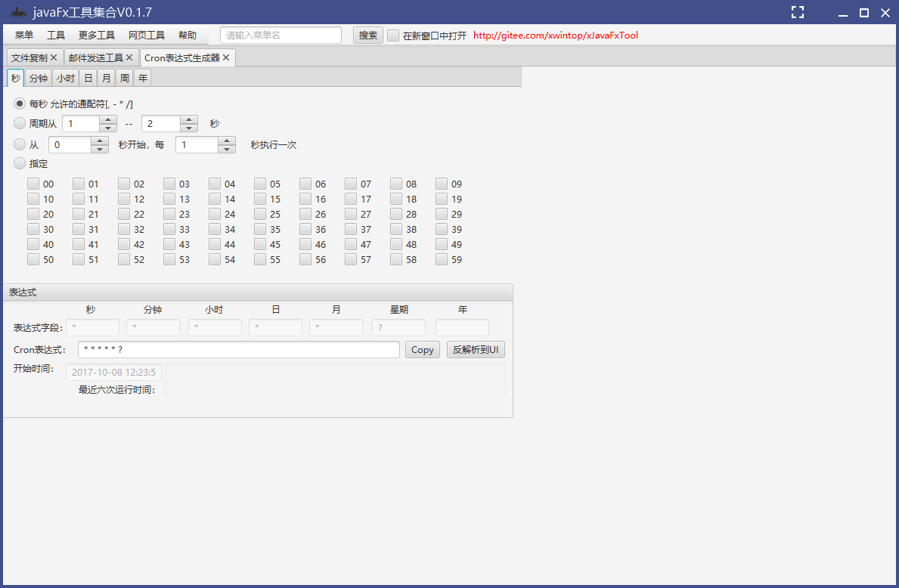Screen dimensions: 899x588
Task: Click the Cron表达式 text field
Action: pyautogui.click(x=238, y=350)
